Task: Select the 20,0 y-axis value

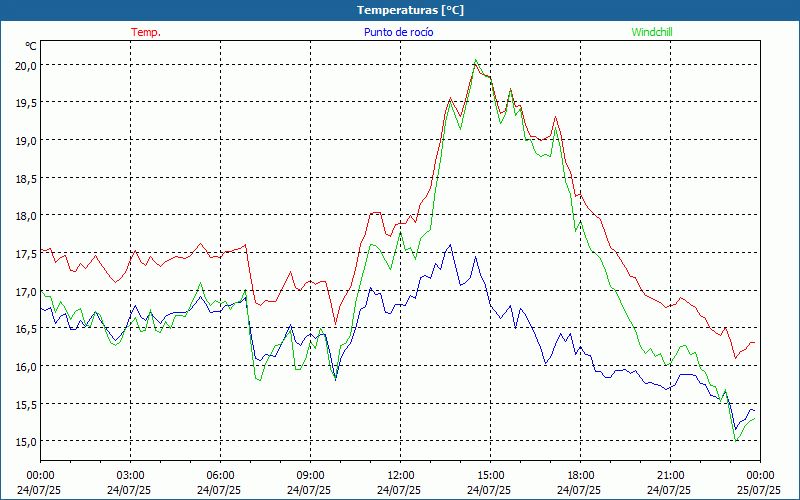Action: pyautogui.click(x=25, y=65)
